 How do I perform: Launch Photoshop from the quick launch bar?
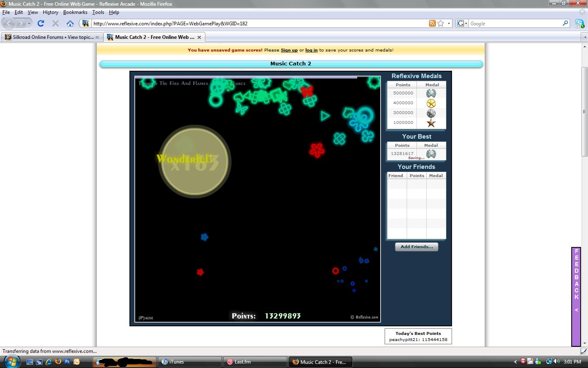click(67, 362)
